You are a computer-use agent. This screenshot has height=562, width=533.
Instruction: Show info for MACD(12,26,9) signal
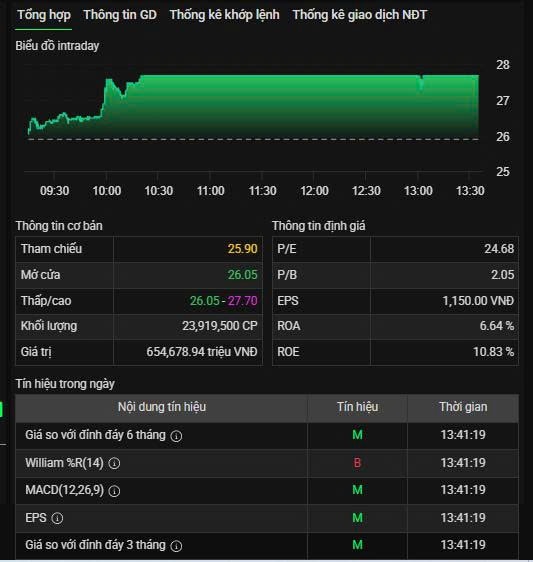point(114,491)
